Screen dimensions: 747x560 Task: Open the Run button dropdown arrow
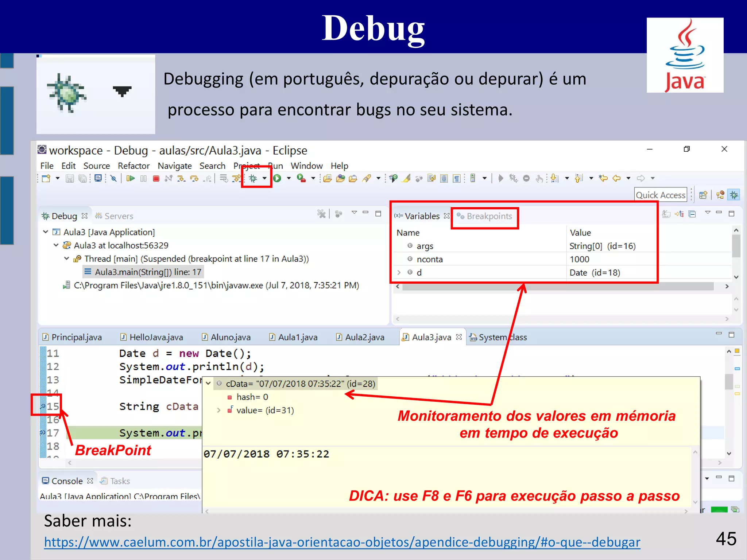tap(289, 178)
